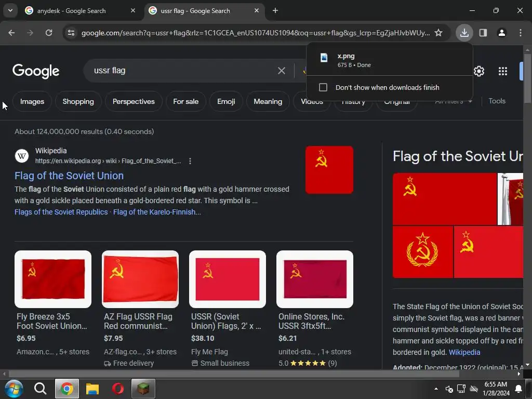The image size is (532, 399).
Task: Click the horizontal scrollbar at the bottom
Action: (x=234, y=374)
